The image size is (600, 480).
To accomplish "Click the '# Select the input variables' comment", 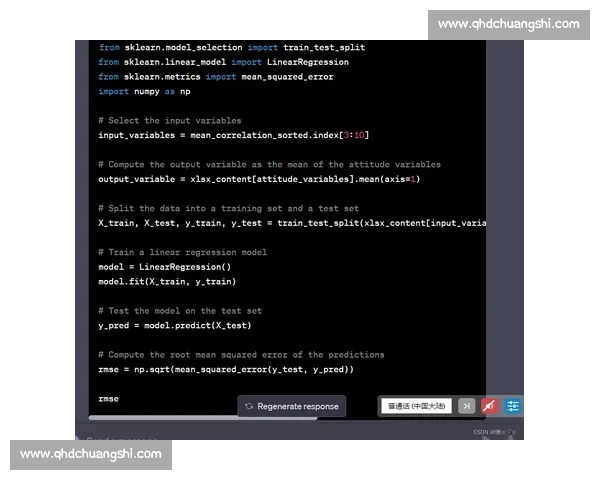I will click(x=170, y=121).
